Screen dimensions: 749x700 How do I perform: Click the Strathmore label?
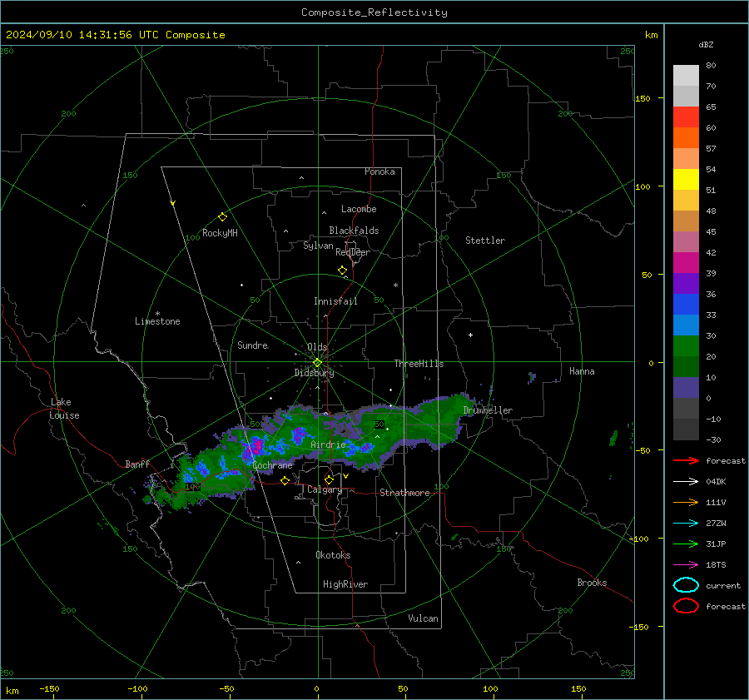(x=404, y=493)
